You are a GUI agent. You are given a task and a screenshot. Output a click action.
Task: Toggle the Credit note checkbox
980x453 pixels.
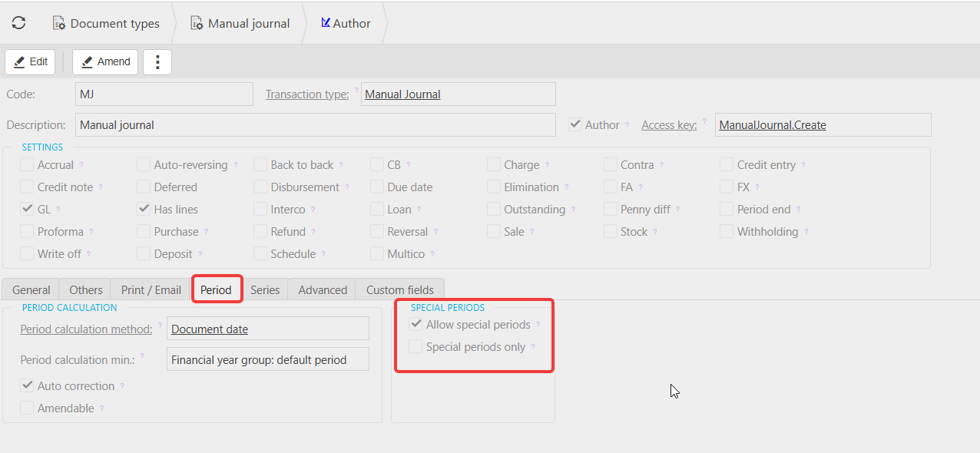point(27,187)
